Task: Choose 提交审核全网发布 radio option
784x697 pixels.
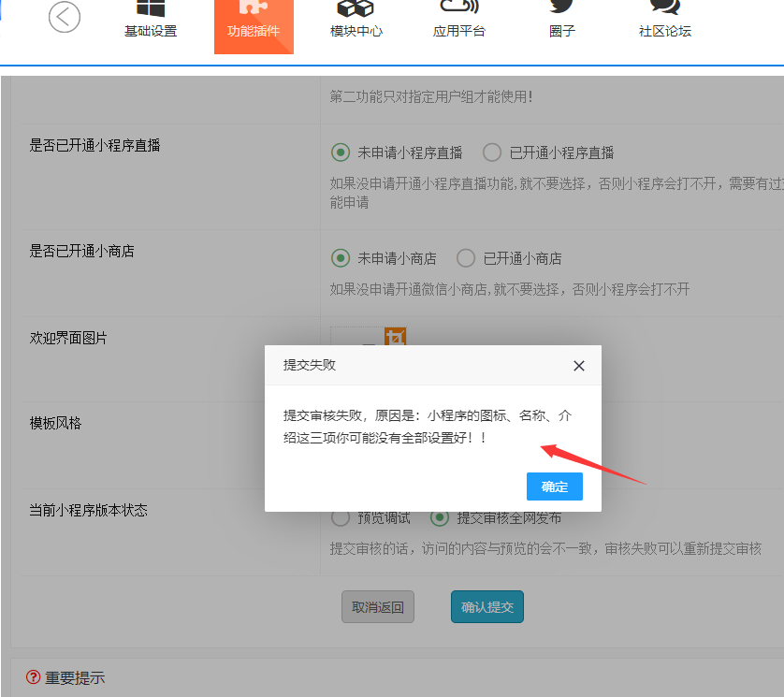Action: tap(440, 517)
